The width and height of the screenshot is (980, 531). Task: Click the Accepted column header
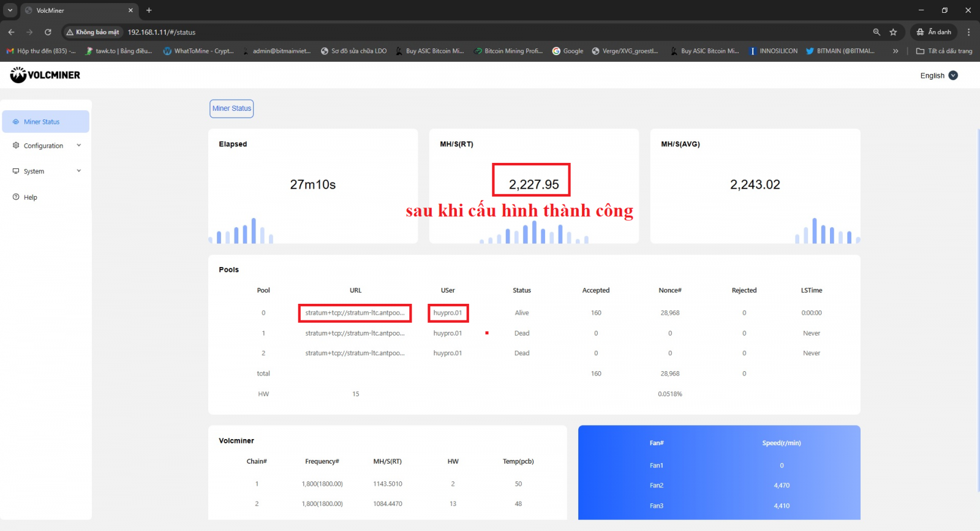click(596, 290)
